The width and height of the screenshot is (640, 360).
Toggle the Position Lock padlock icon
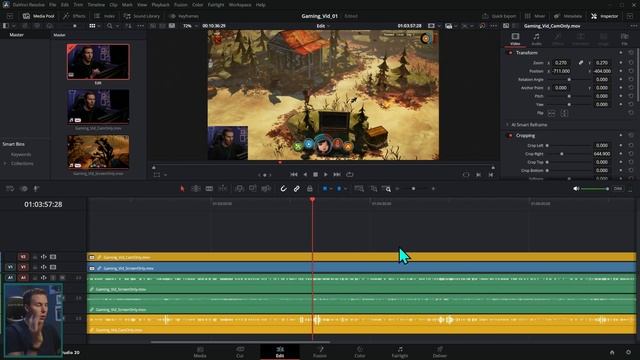[310, 189]
